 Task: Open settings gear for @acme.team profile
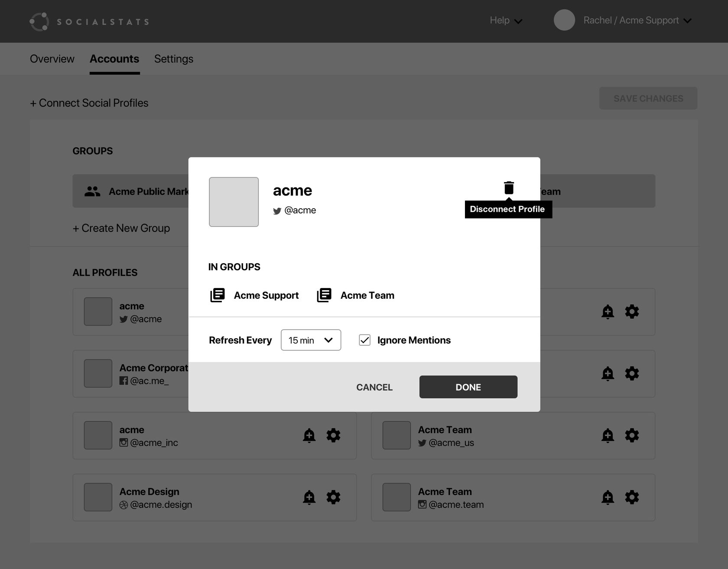631,497
